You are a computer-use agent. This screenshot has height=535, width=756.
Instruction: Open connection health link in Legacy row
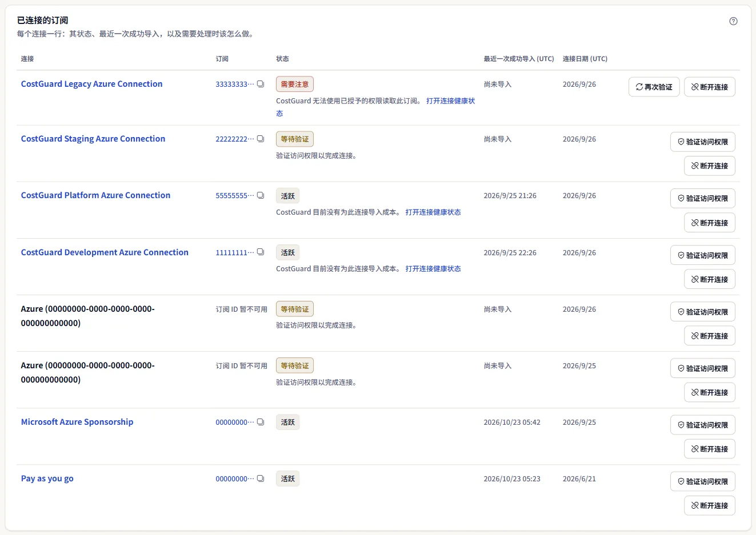tap(450, 100)
